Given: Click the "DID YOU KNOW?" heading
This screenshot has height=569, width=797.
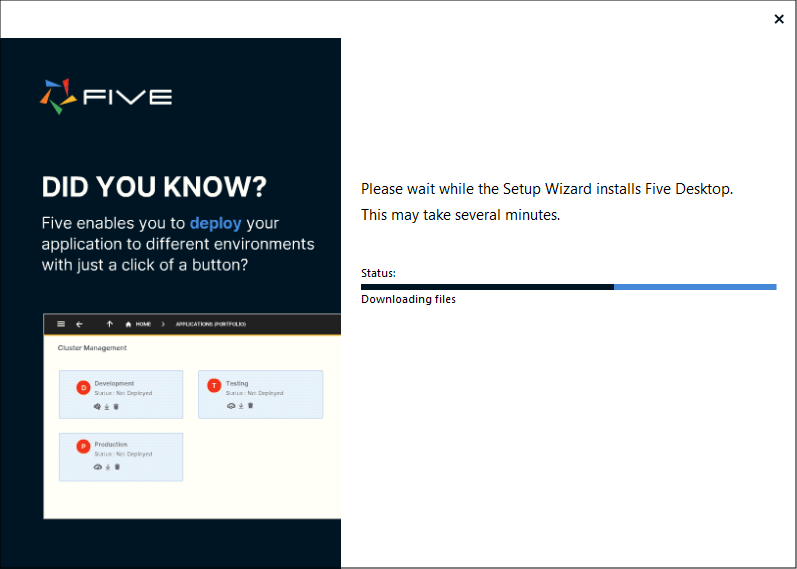Looking at the screenshot, I should pyautogui.click(x=154, y=187).
